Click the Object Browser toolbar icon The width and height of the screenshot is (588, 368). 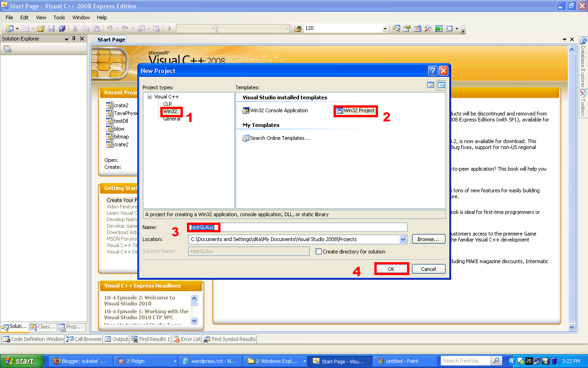pos(418,29)
